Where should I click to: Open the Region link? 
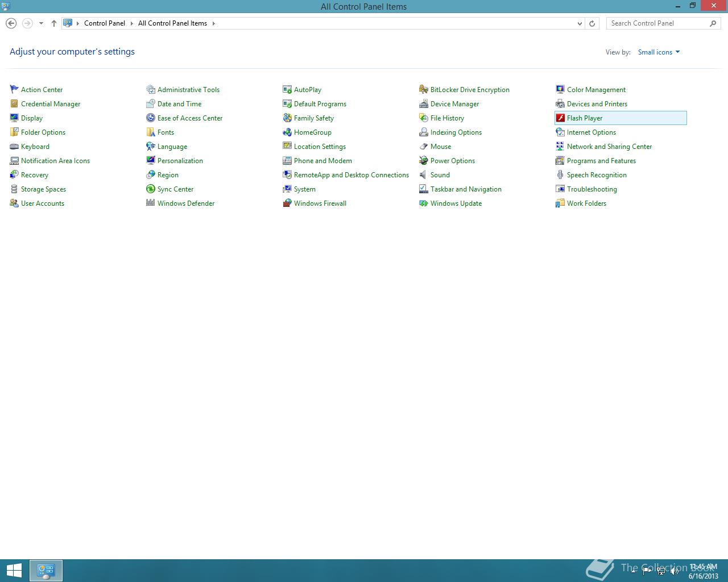[x=168, y=174]
